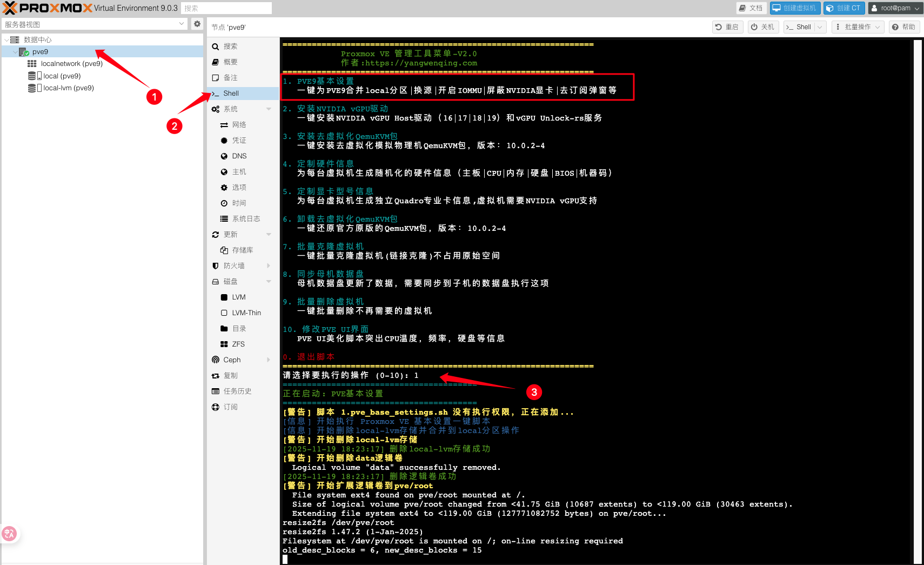Collapse the 磁盘 (Disks) section
Image resolution: width=924 pixels, height=565 pixels.
pos(269,281)
